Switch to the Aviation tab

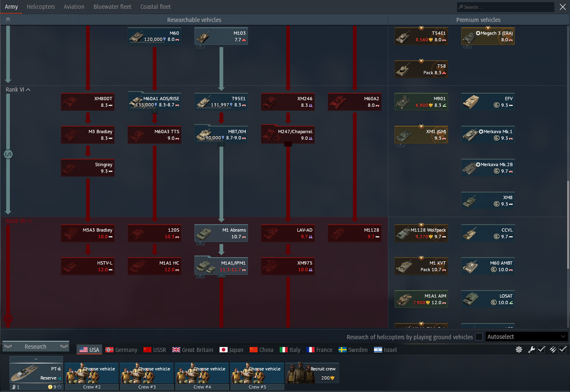(x=74, y=7)
